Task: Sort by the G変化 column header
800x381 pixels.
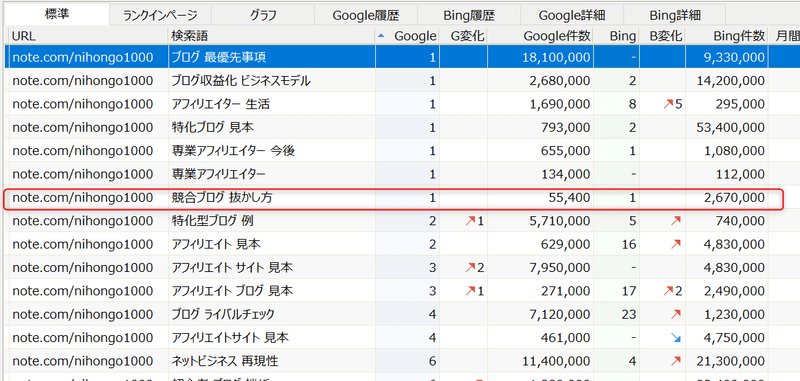Action: click(x=463, y=36)
